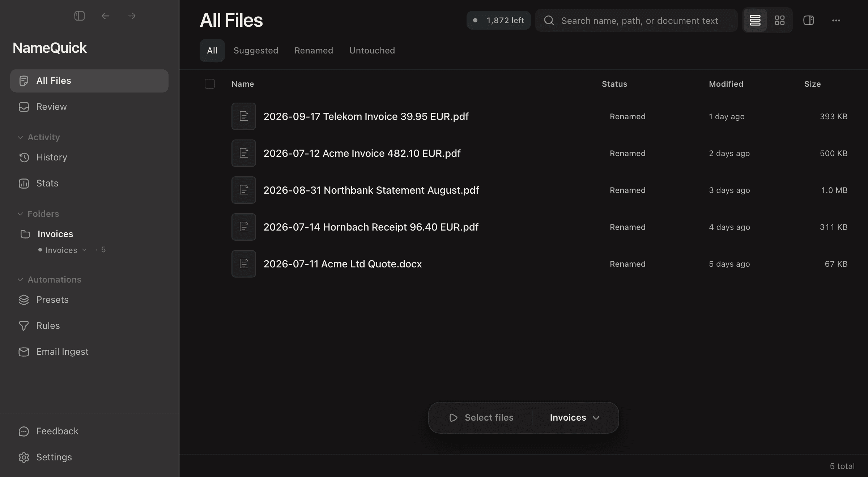Click the Acme Ltd Quote file icon

244,264
